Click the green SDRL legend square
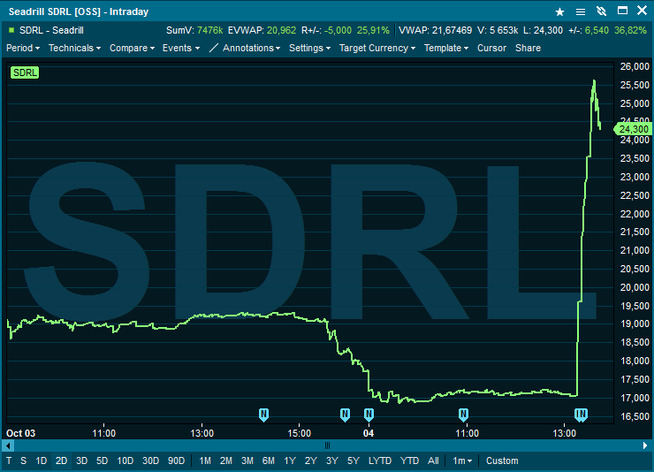The height and width of the screenshot is (472, 654). [12, 30]
